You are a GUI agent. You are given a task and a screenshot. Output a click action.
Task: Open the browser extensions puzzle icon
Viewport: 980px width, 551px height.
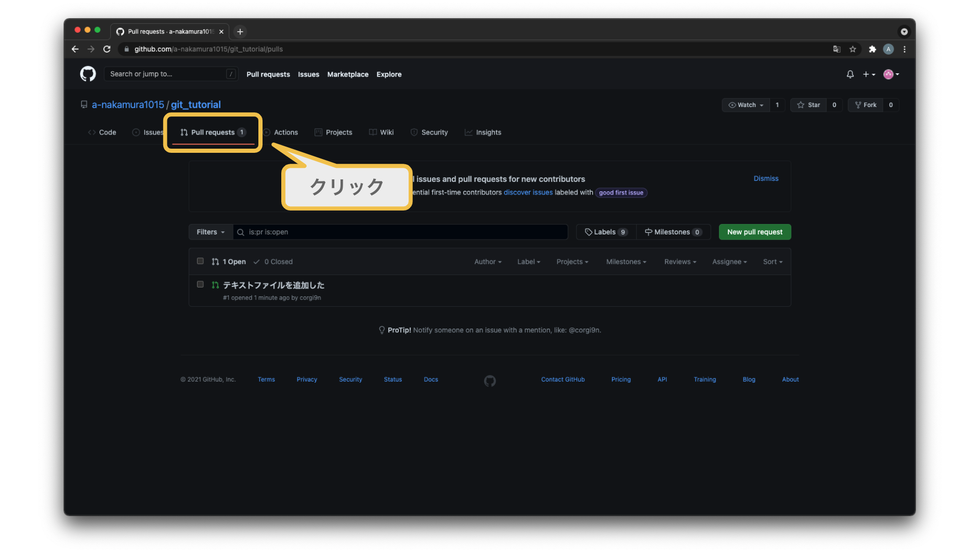coord(872,49)
